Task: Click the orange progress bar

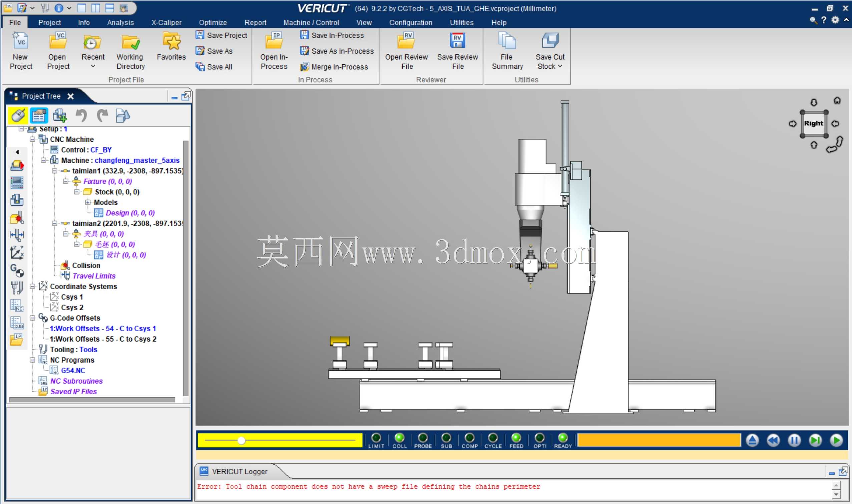Action: 659,440
